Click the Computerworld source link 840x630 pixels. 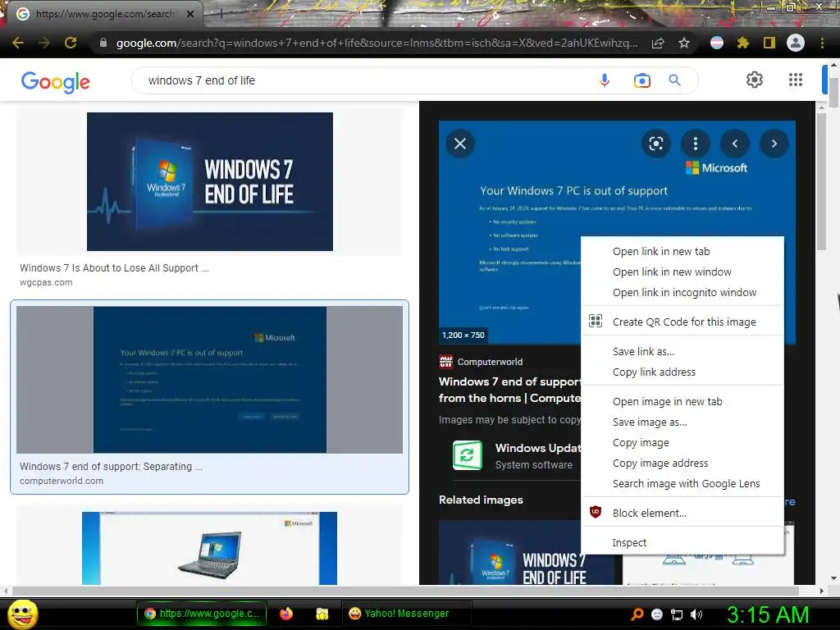coord(481,362)
